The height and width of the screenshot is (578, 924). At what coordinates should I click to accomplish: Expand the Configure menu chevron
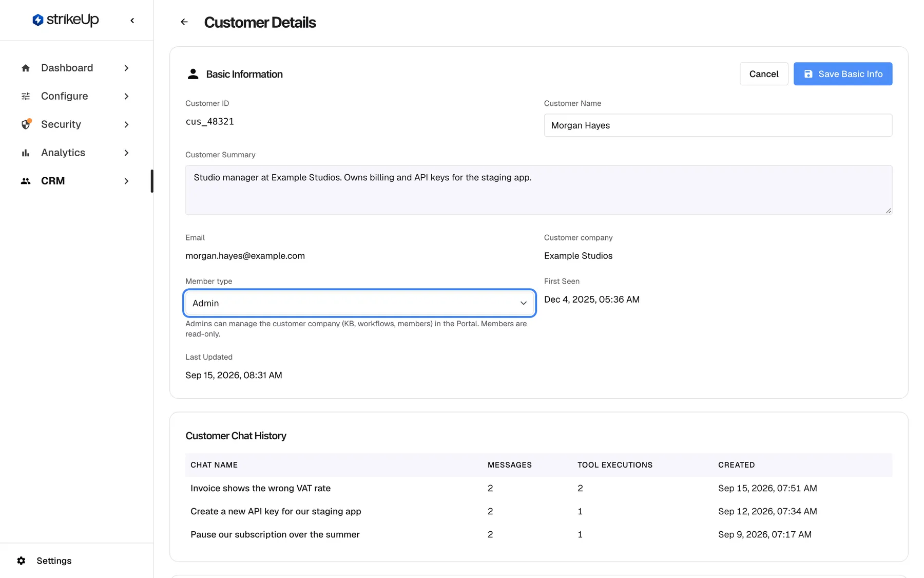(x=126, y=96)
